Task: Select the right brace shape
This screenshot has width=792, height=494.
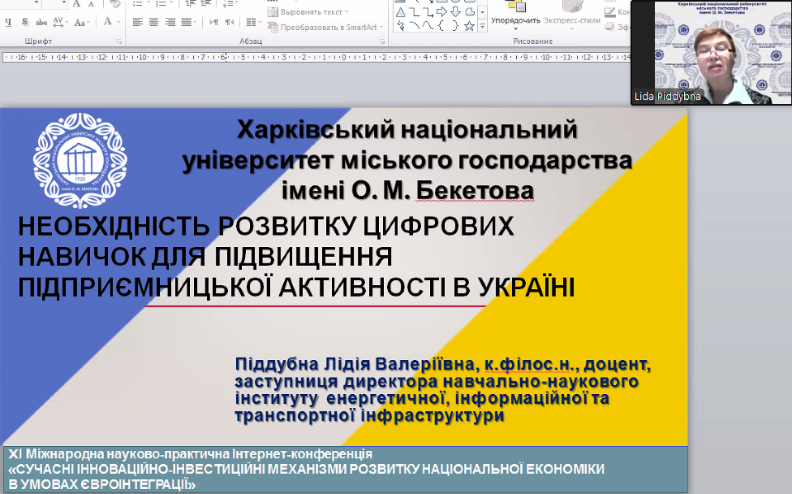Action: [x=455, y=26]
